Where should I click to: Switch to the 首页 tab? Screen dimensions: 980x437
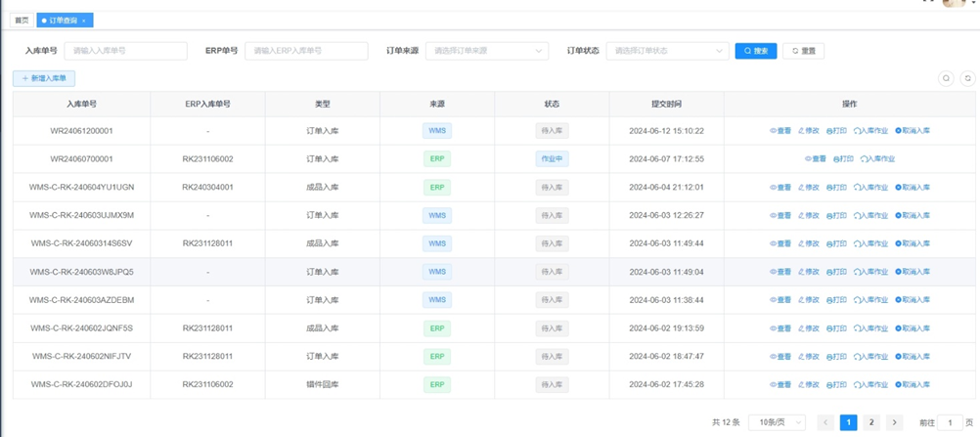22,21
